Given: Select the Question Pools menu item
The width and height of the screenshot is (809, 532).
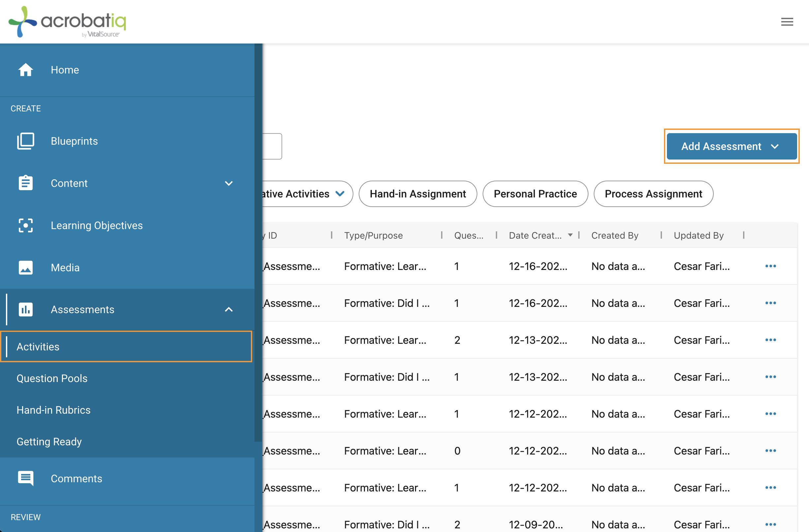Looking at the screenshot, I should [52, 378].
